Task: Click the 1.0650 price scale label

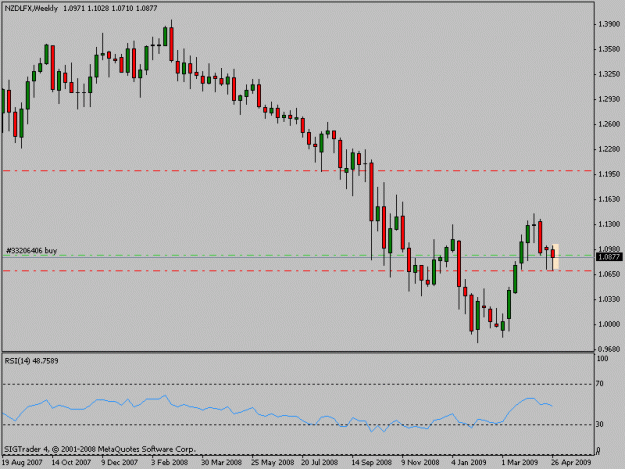Action: click(x=609, y=274)
